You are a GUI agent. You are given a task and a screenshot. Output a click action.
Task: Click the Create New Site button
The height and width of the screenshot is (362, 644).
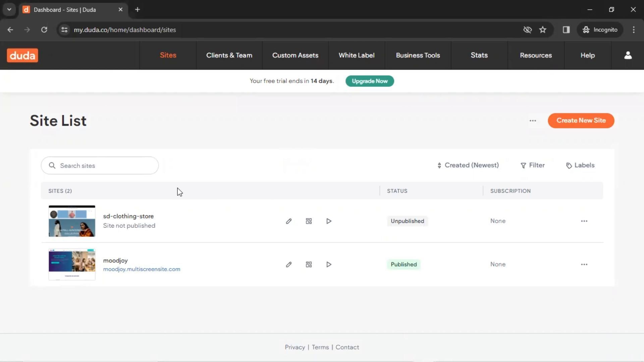pos(581,121)
